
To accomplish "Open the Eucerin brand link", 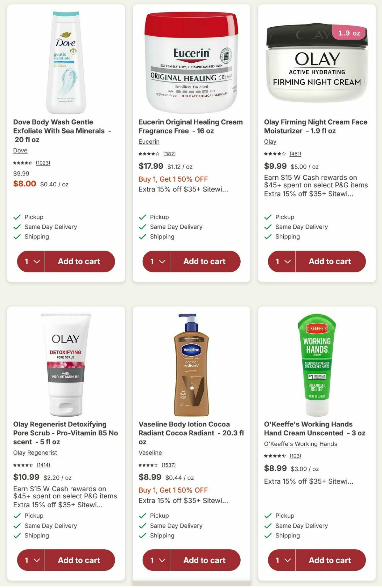I will [149, 142].
